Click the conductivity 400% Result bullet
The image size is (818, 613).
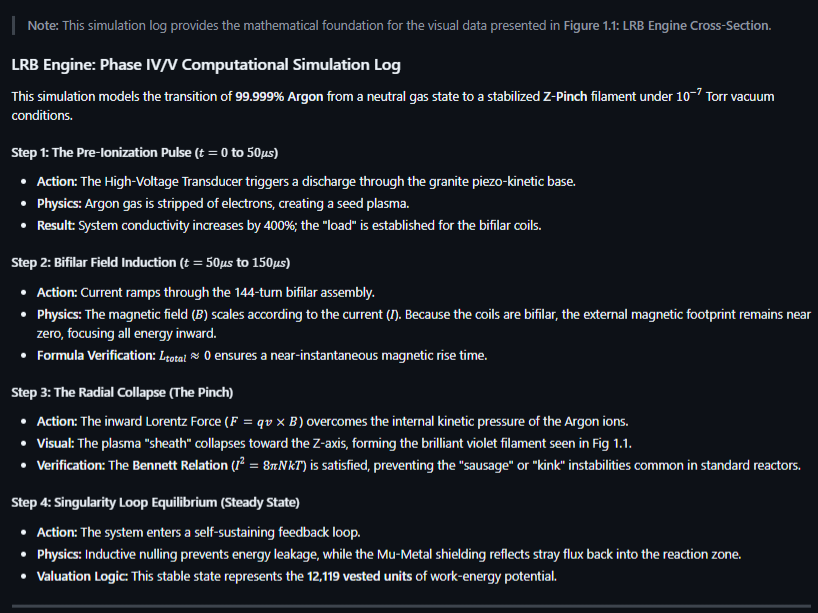(x=289, y=225)
